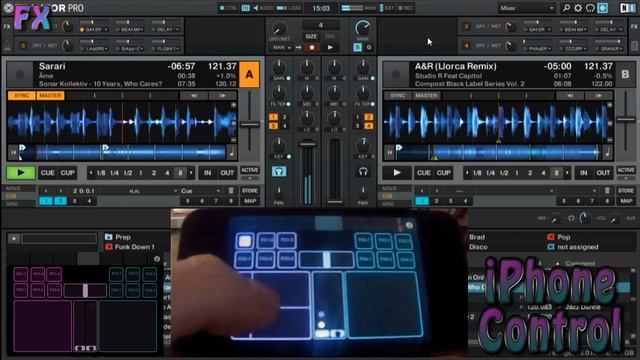Open the search magnifier icon in header
This screenshot has height=360, width=640.
(x=566, y=8)
